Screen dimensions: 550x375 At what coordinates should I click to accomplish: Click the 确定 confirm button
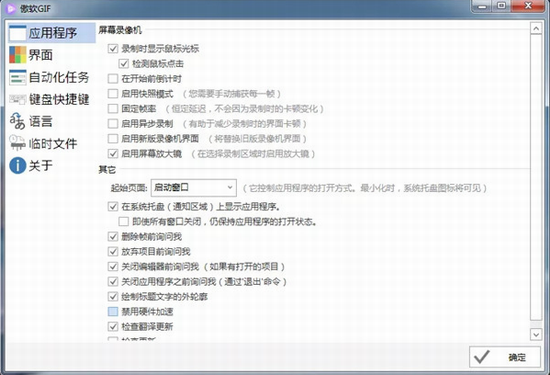click(x=505, y=357)
